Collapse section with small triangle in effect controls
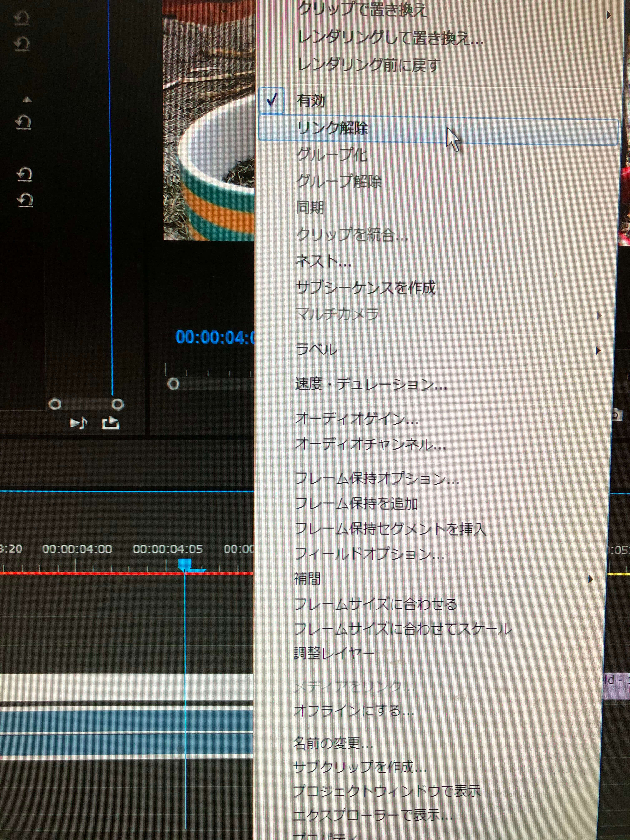 click(27, 100)
